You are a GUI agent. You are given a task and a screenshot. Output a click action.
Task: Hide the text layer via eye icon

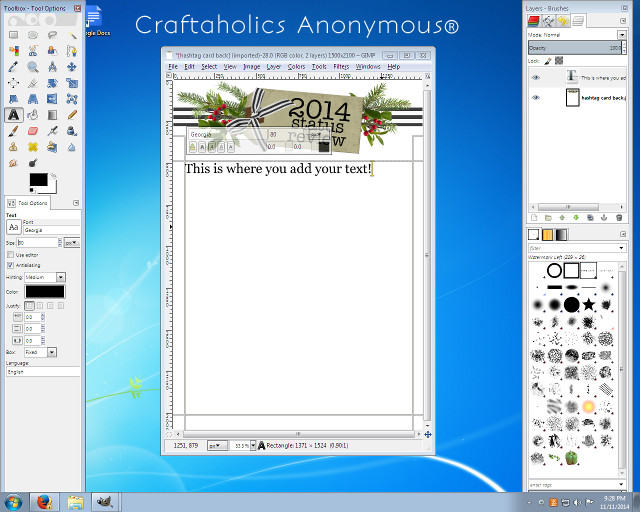click(x=536, y=77)
